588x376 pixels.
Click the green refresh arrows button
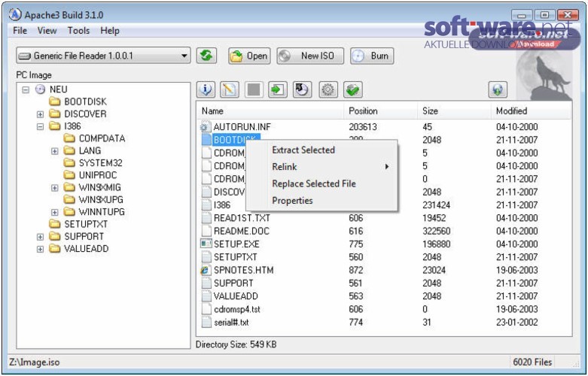coord(206,56)
